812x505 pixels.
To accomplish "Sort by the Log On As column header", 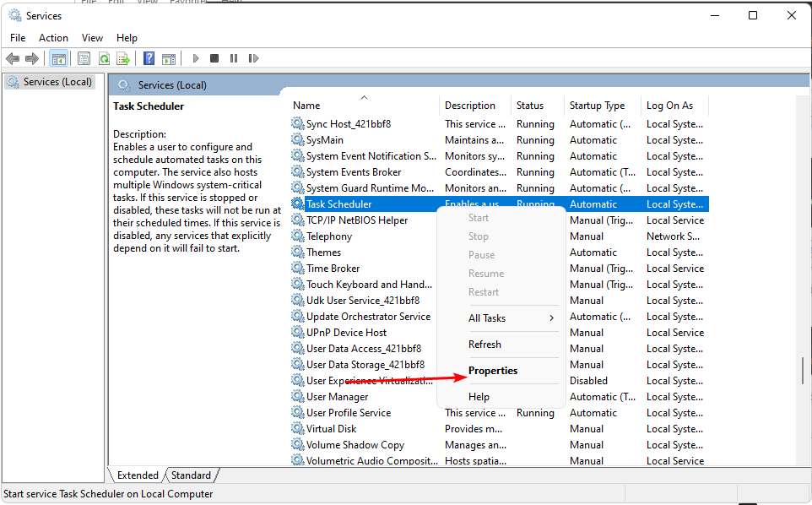I will [674, 106].
